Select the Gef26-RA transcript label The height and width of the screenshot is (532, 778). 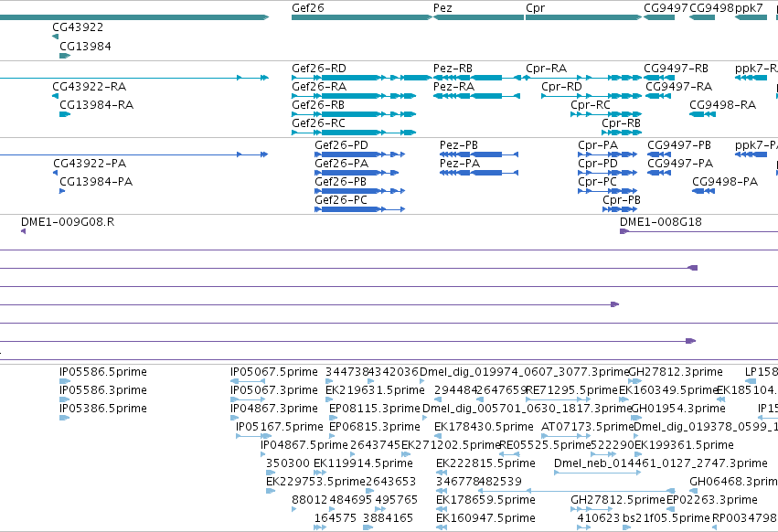click(x=319, y=87)
